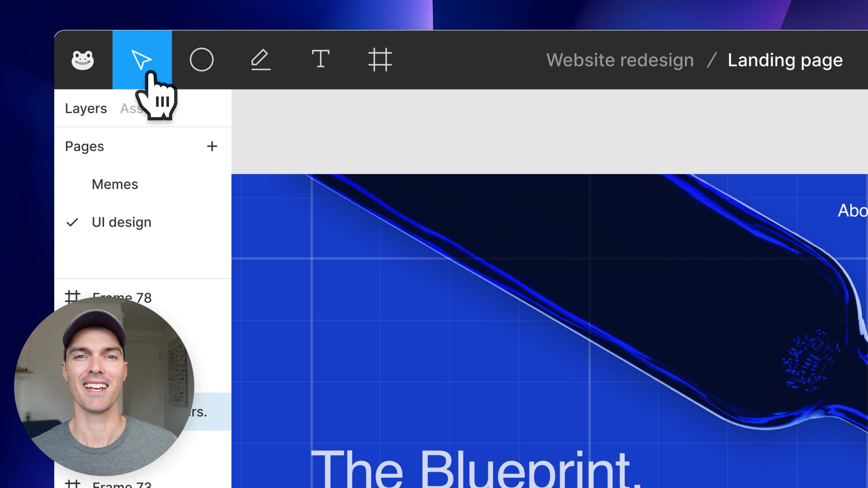The width and height of the screenshot is (868, 488).
Task: Select the Frame tool
Action: [380, 60]
